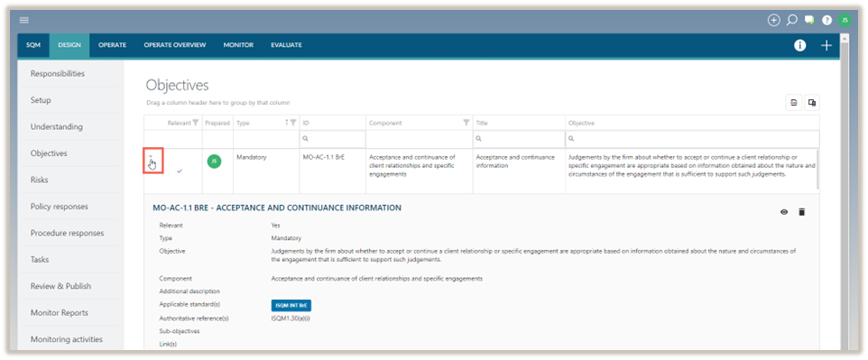Switch to the EVALUATE tab
The width and height of the screenshot is (868, 360).
[x=286, y=45]
